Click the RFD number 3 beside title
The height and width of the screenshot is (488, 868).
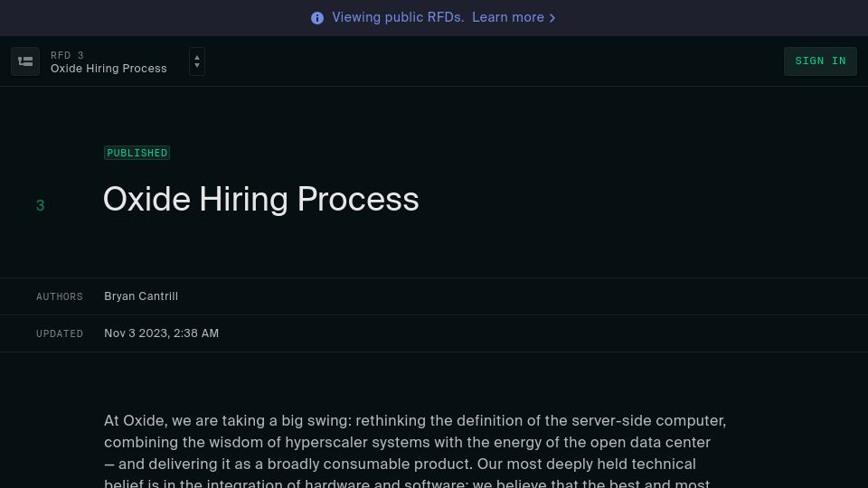[x=40, y=206]
